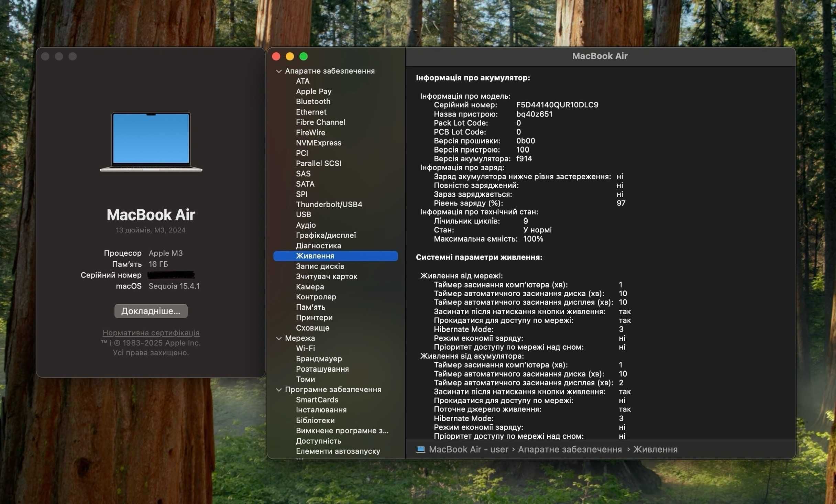Screen dimensions: 836x504
Task: Click the Стан value У нормі
Action: point(537,230)
